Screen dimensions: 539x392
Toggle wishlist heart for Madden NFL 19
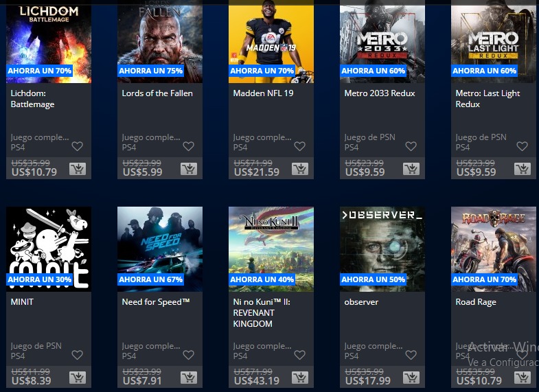click(300, 146)
